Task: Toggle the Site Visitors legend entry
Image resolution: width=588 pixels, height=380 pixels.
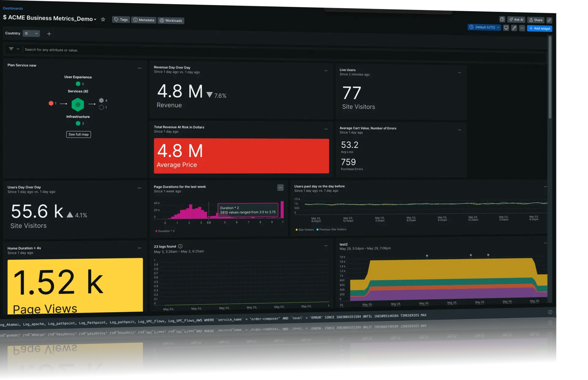Action: tap(304, 229)
